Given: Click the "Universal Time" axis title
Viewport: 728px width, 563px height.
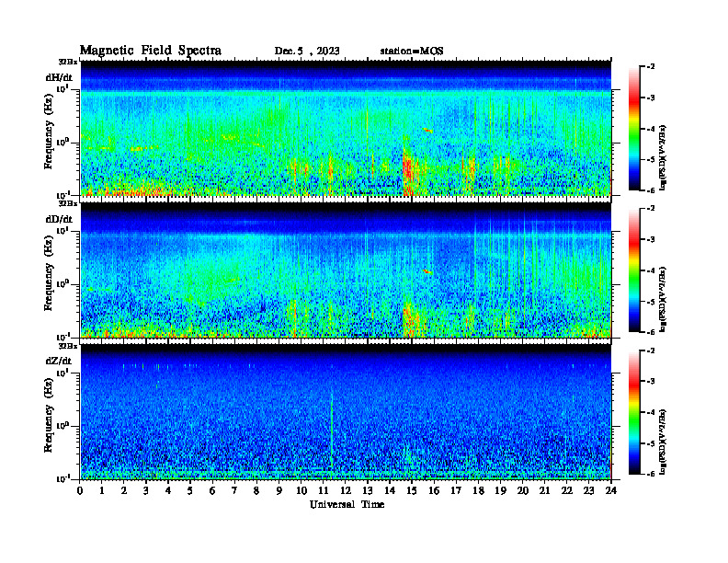Looking at the screenshot, I should (x=347, y=504).
